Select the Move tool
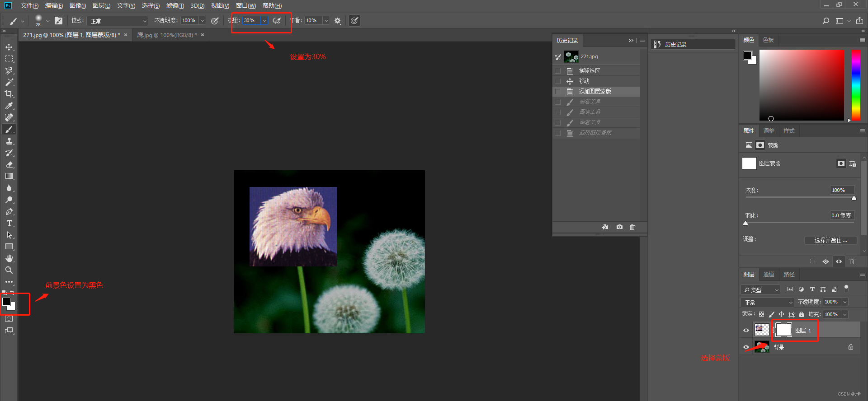This screenshot has width=868, height=401. [9, 47]
